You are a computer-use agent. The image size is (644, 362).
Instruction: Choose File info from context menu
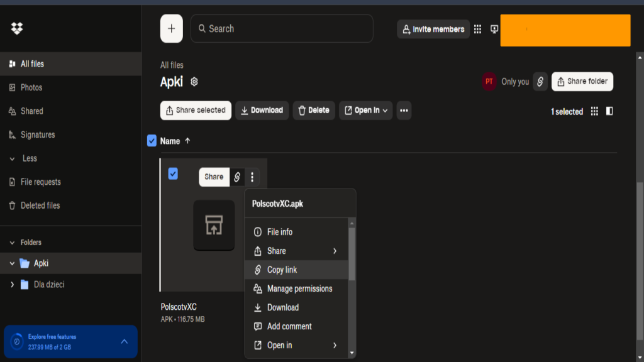tap(296, 232)
